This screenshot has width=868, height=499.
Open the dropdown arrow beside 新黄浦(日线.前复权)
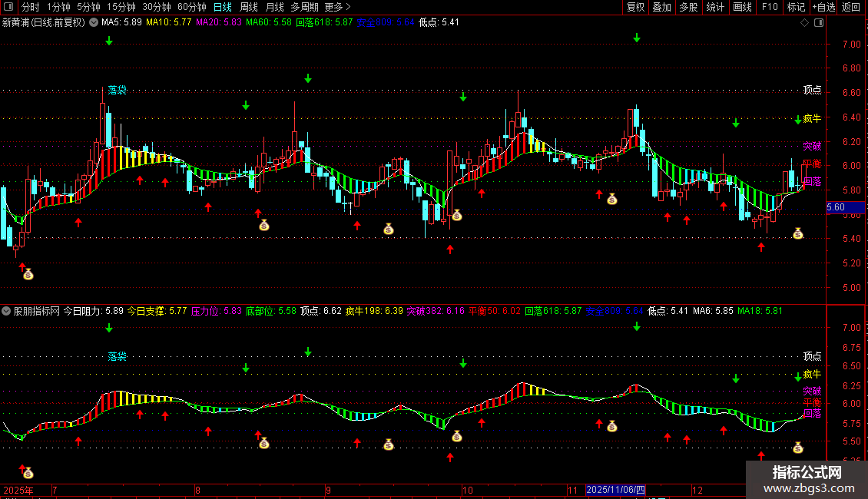tap(94, 23)
